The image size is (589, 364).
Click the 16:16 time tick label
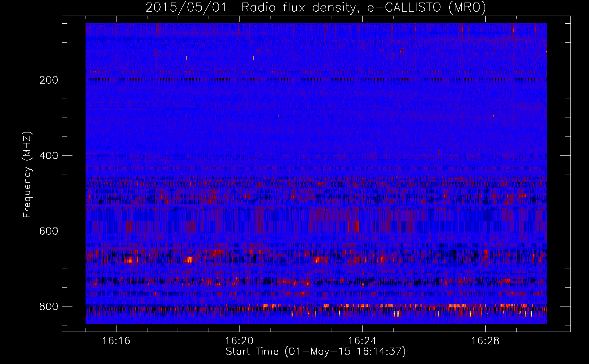pos(116,341)
